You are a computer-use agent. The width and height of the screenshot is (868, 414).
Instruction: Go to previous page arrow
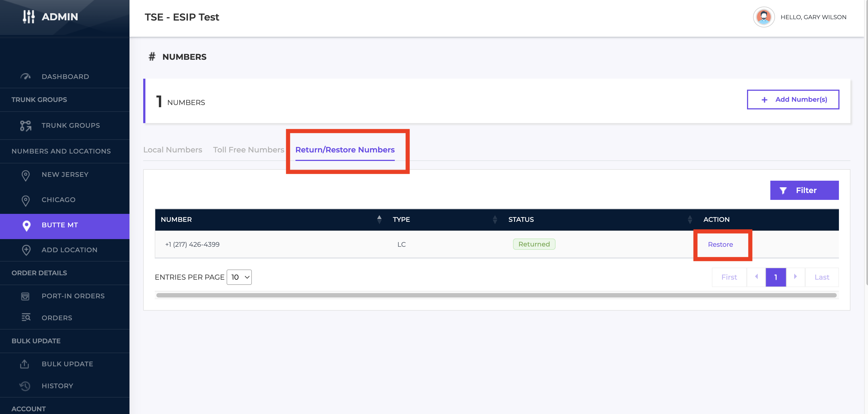(756, 277)
